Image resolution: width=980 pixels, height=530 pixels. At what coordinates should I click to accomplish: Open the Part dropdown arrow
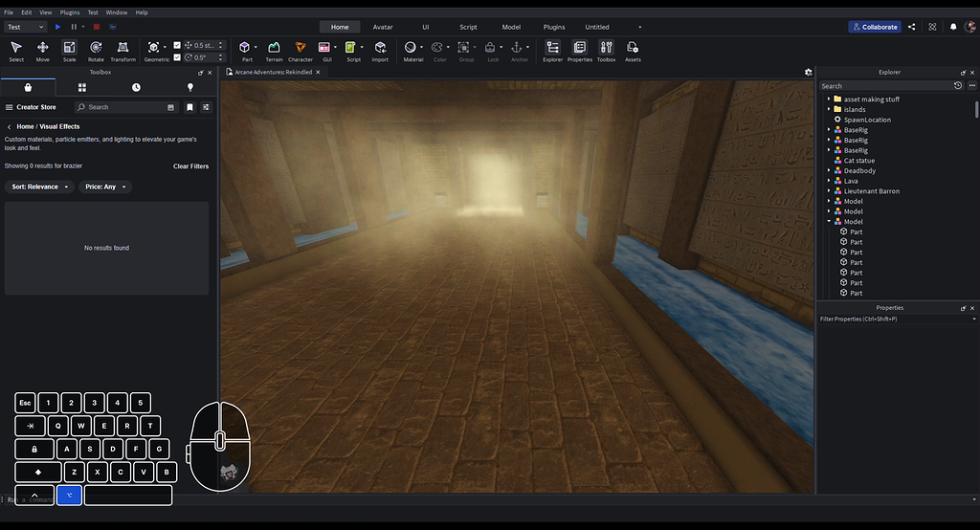(x=256, y=48)
